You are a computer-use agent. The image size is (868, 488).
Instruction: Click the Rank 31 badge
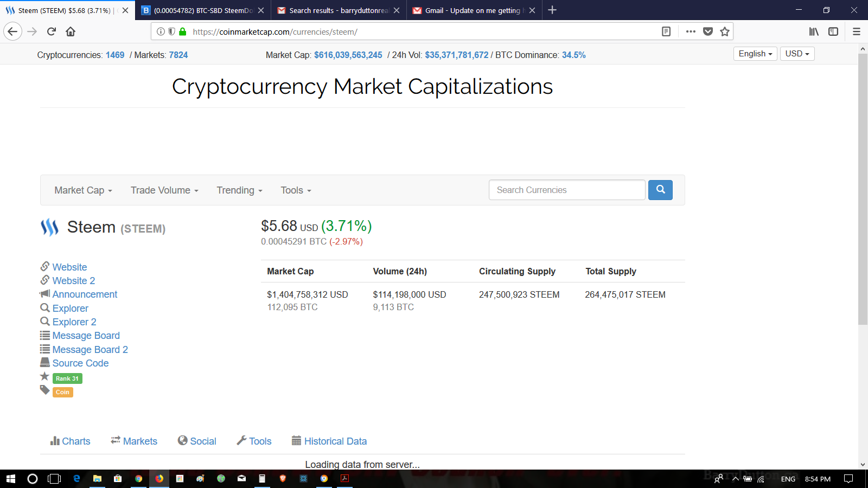pos(67,378)
